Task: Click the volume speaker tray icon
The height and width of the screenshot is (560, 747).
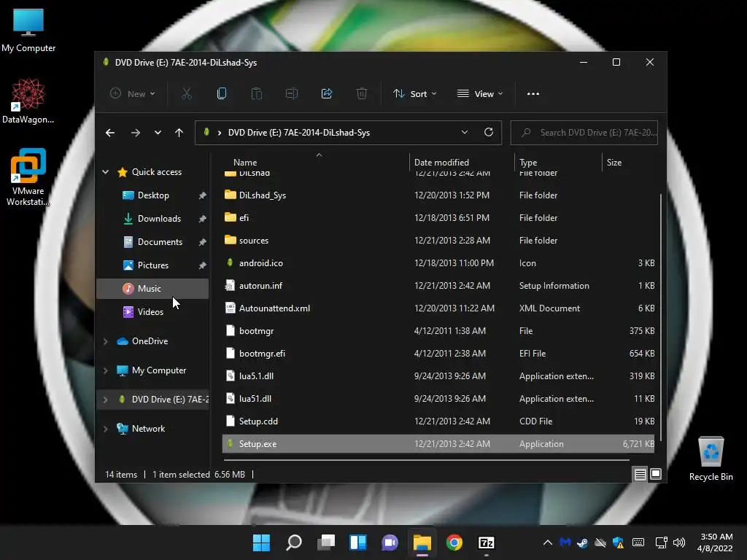Action: click(679, 542)
